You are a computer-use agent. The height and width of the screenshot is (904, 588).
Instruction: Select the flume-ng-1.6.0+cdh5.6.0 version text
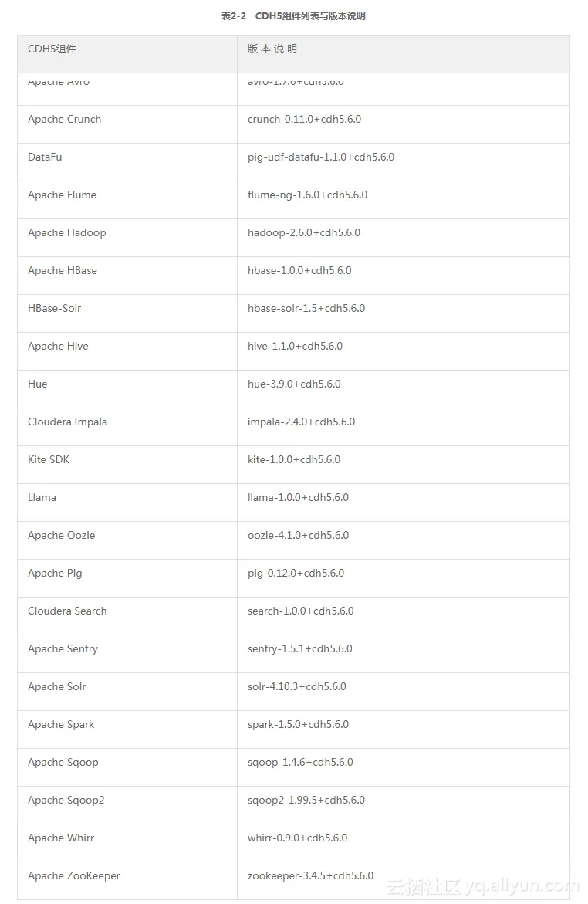(x=307, y=195)
